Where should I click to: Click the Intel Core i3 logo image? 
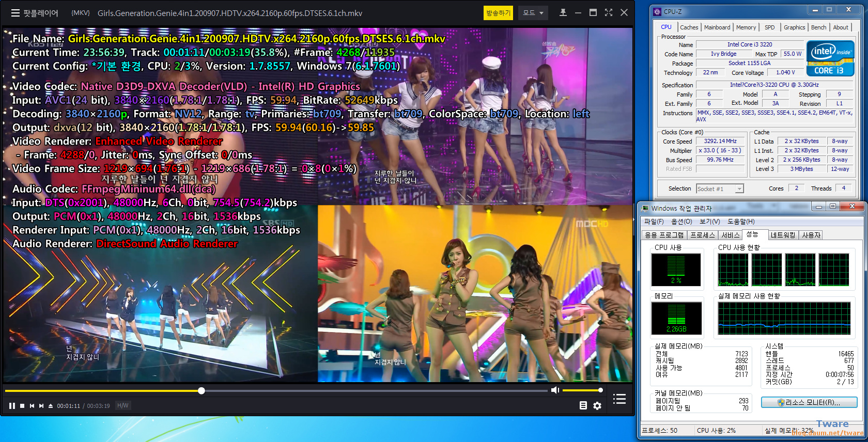tap(830, 59)
